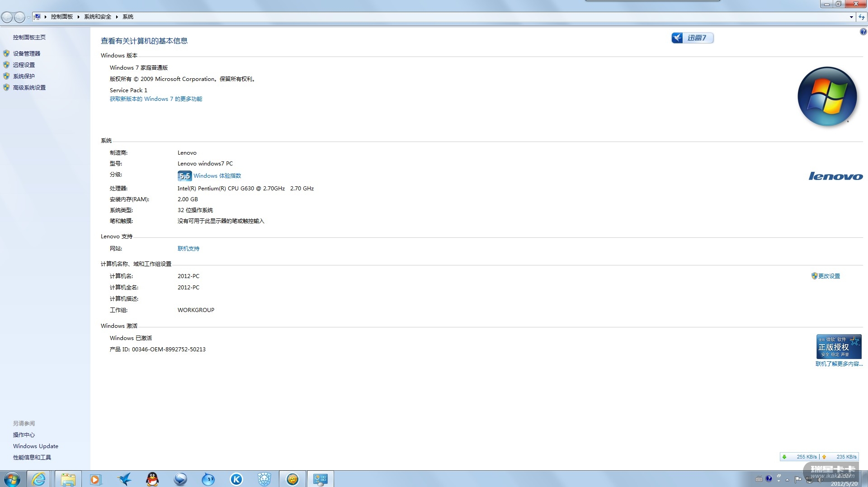The height and width of the screenshot is (487, 868).
Task: Click the 2.00 GB RAM value
Action: (188, 199)
